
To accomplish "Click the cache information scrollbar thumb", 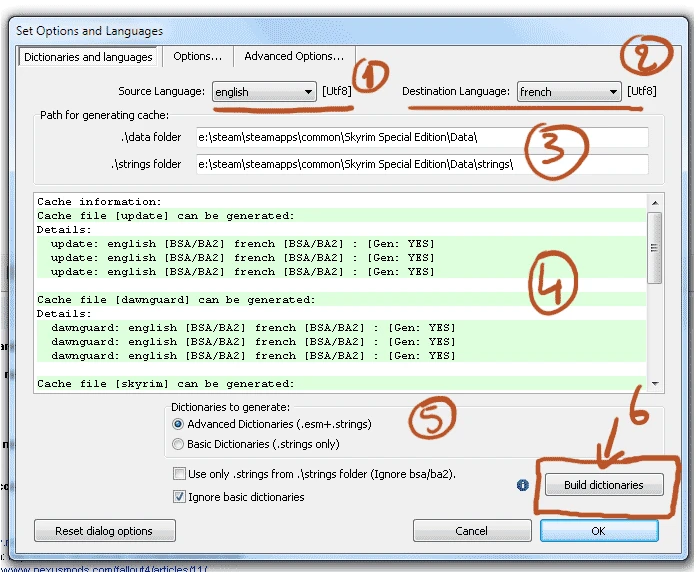I will [654, 248].
